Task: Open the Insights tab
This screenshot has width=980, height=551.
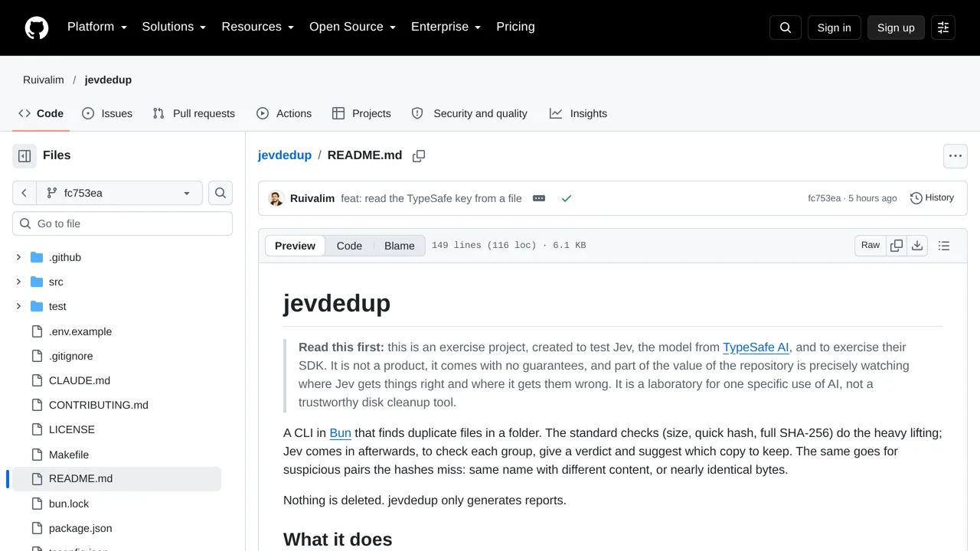Action: (x=578, y=113)
